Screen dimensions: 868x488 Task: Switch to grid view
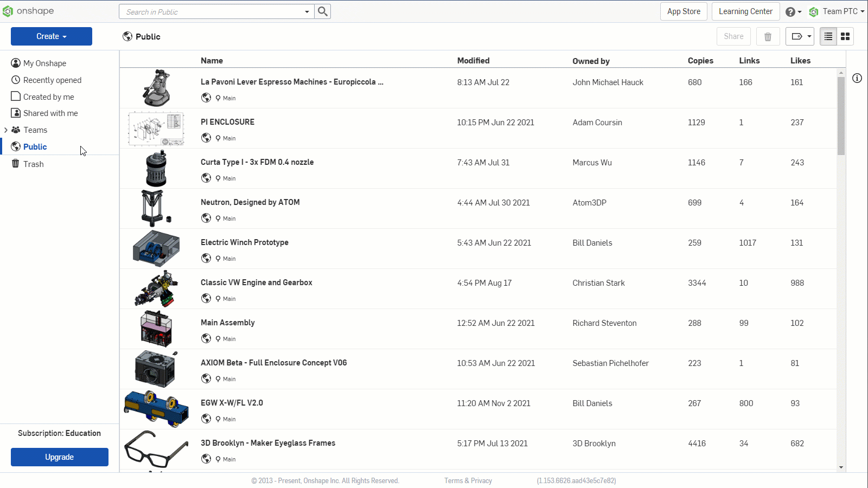pos(845,36)
